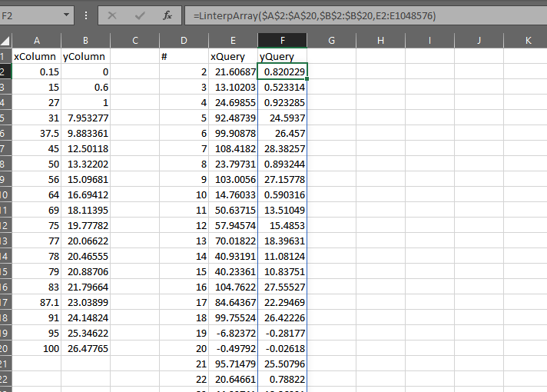Select cell containing 18.11395
547x392 pixels.
tap(85, 210)
